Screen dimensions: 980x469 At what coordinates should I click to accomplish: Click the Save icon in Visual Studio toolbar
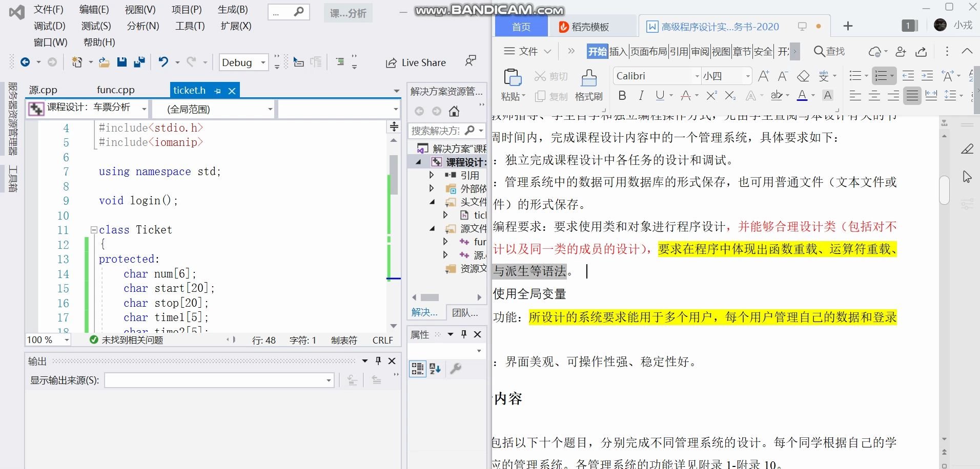(121, 62)
